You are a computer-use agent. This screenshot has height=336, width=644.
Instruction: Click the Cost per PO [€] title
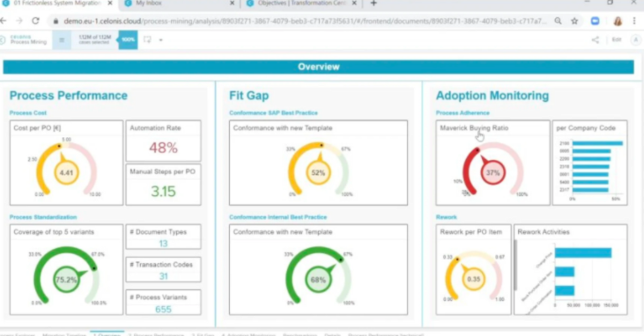pyautogui.click(x=37, y=128)
